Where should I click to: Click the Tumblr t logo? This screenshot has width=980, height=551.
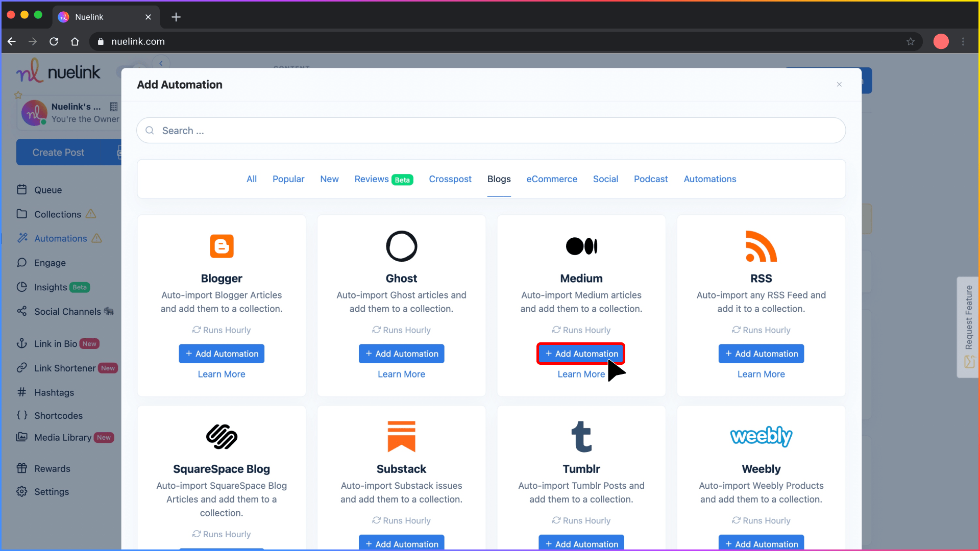pos(581,437)
